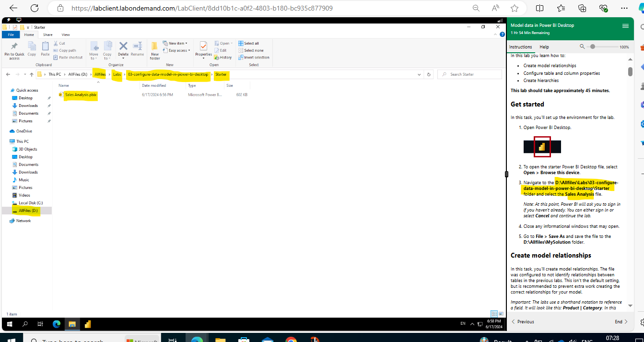The width and height of the screenshot is (644, 342).
Task: Click the browser address bar URL
Action: click(x=202, y=8)
